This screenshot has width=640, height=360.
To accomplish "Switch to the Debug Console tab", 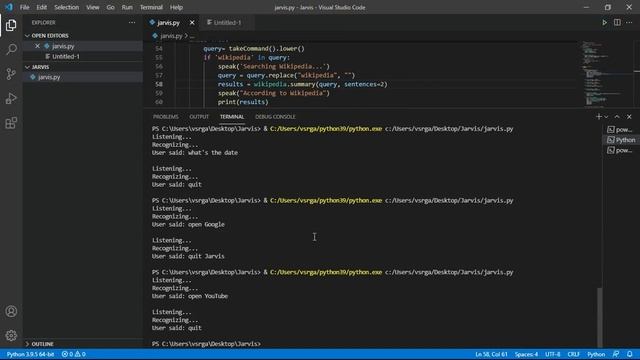I will (x=275, y=117).
